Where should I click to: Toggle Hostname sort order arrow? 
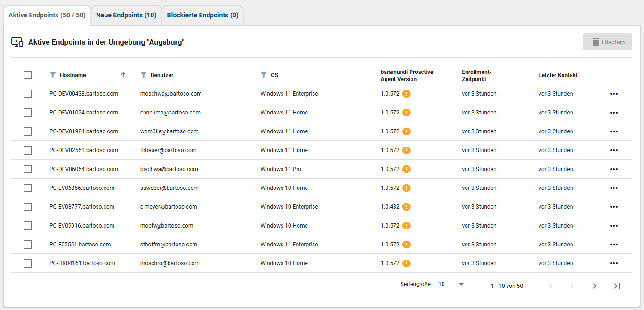pos(123,75)
